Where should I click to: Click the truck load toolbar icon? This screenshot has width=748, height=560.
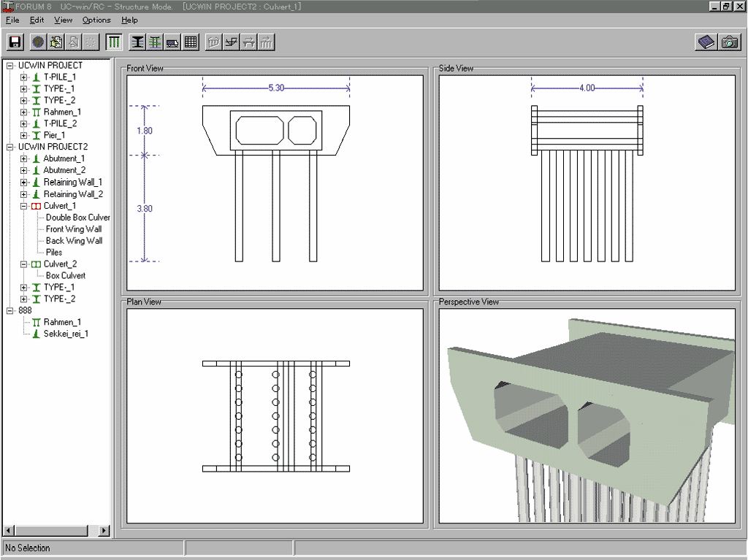[x=172, y=42]
